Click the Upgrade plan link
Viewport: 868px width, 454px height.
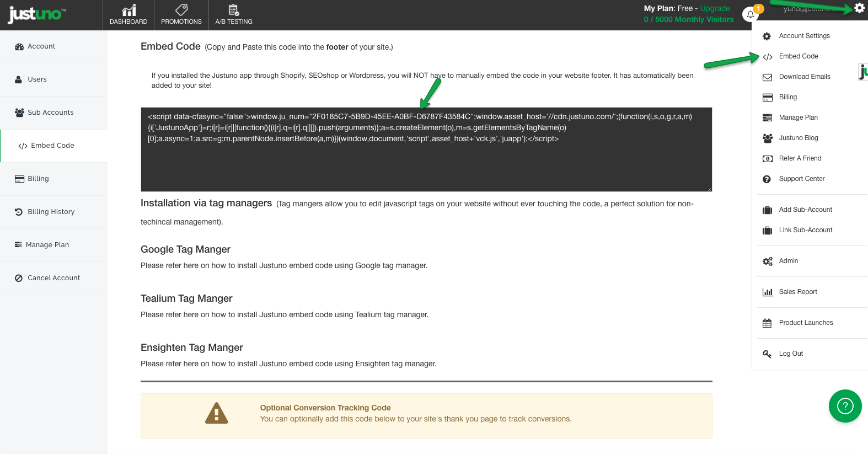[715, 9]
